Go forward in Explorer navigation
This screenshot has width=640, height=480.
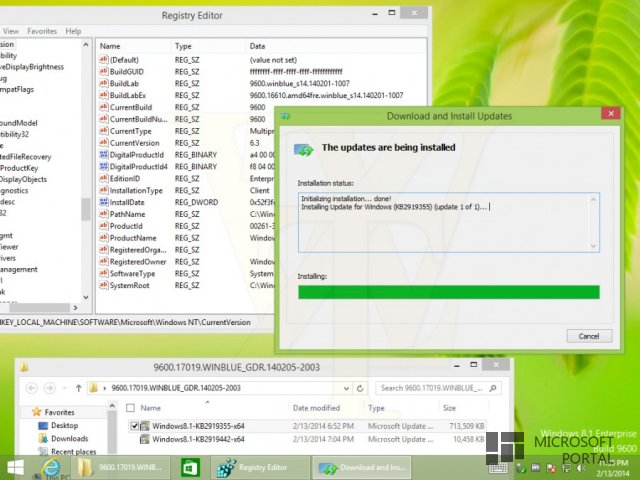tap(49, 388)
